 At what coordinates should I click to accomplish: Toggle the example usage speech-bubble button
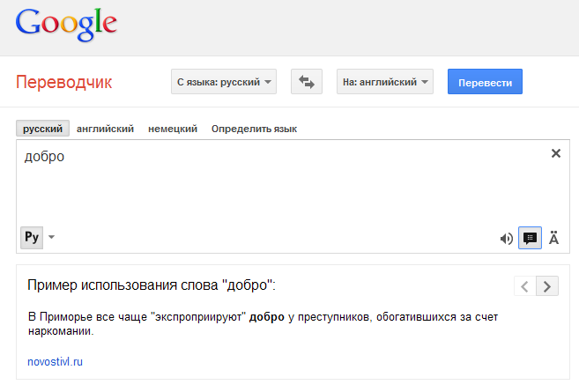[x=530, y=238]
